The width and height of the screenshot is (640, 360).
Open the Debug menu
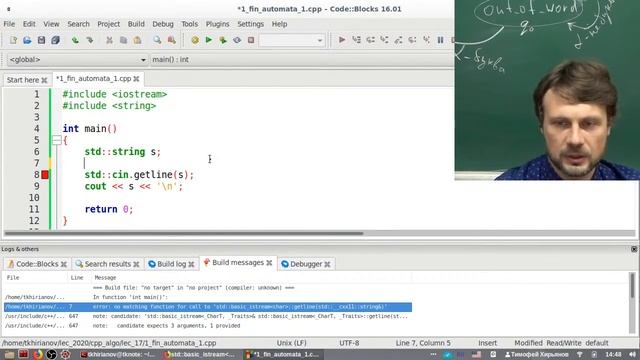pos(163,24)
